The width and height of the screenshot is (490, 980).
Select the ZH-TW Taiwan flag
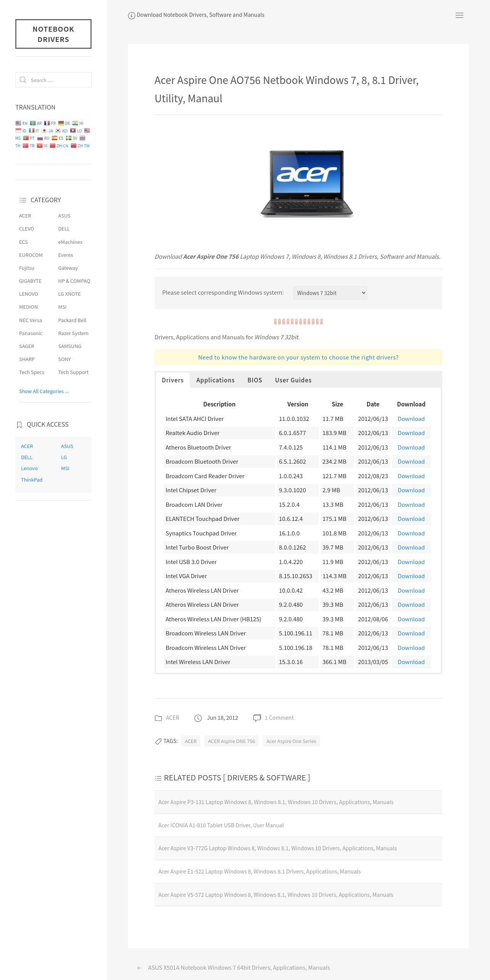74,146
